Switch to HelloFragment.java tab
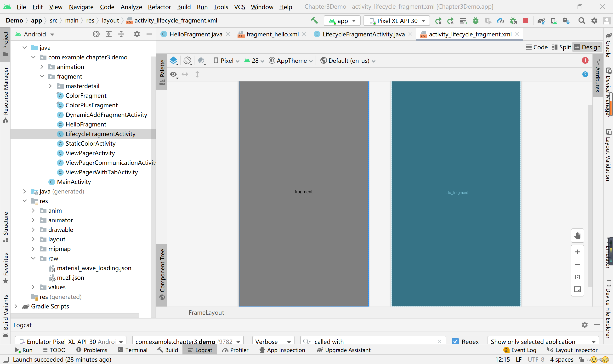 (x=195, y=34)
